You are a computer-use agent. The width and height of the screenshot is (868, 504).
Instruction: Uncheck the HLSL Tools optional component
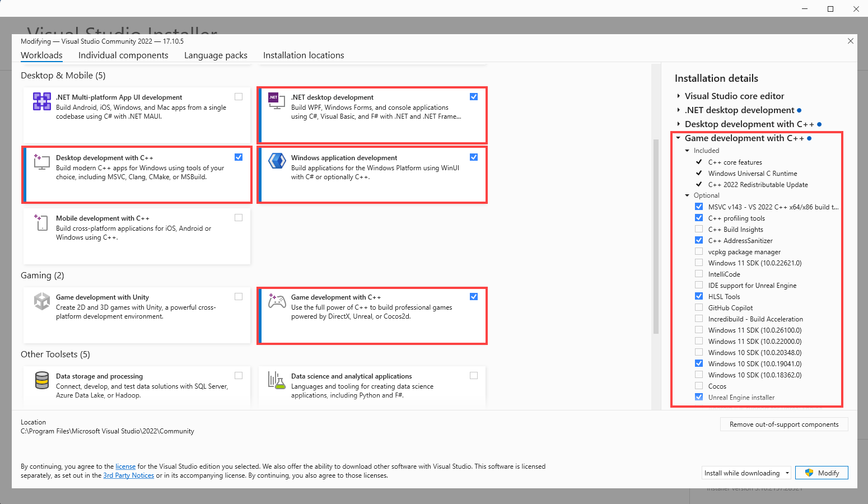[x=699, y=296]
